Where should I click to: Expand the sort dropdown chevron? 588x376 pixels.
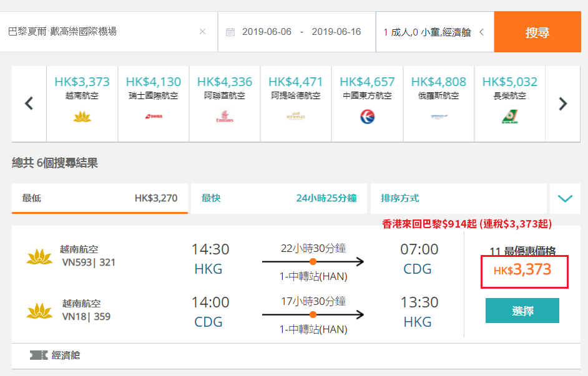(x=565, y=198)
